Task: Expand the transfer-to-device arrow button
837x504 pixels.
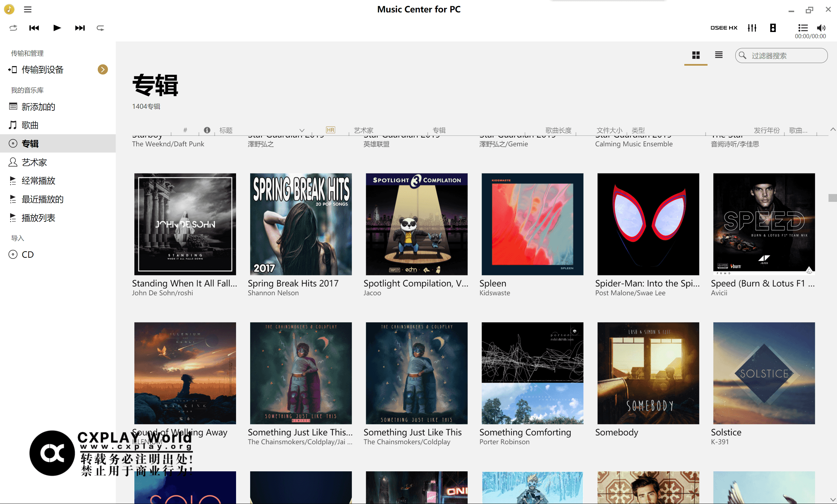Action: click(x=103, y=70)
